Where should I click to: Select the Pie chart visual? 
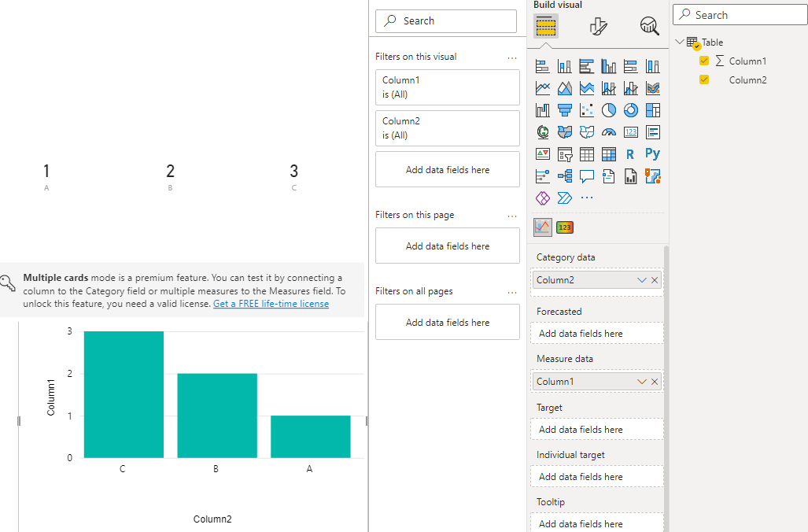(x=609, y=110)
